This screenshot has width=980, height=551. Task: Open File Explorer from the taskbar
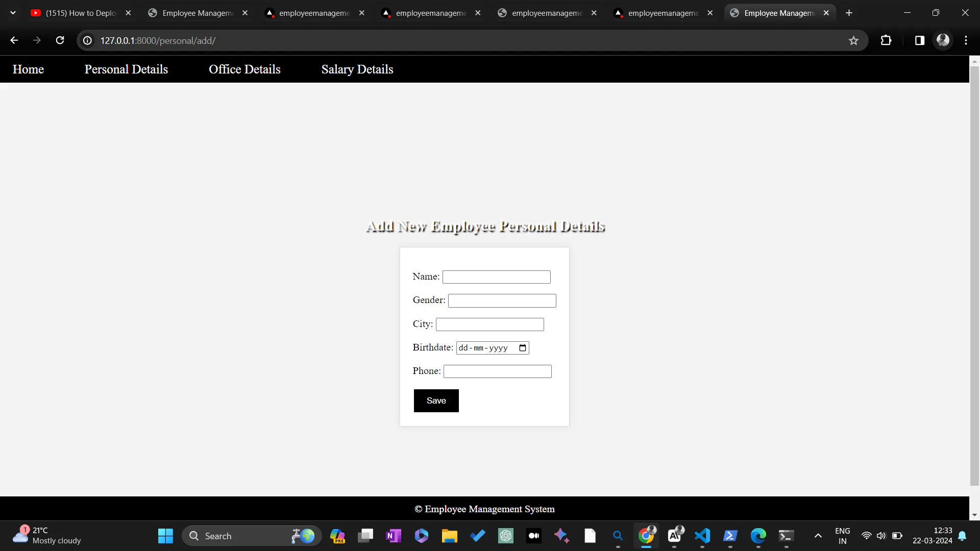click(449, 536)
